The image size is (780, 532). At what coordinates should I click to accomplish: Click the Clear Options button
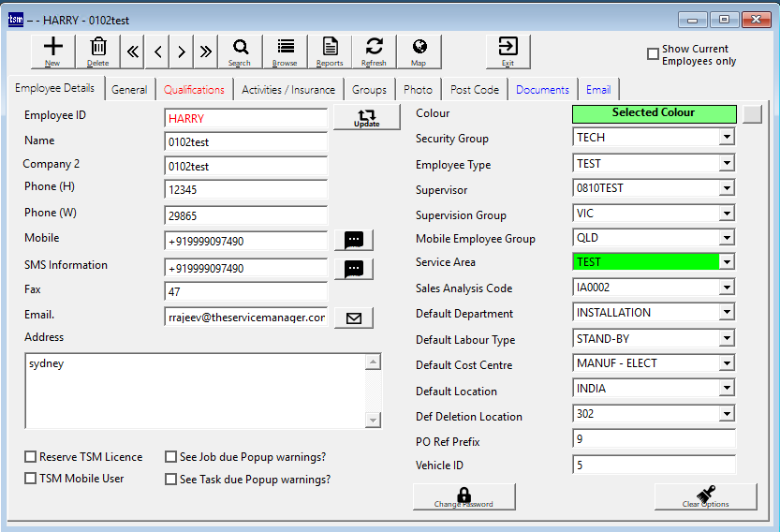pos(705,497)
